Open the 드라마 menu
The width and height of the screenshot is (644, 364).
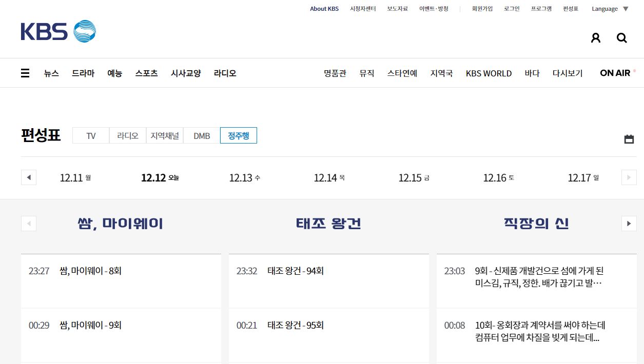click(83, 73)
